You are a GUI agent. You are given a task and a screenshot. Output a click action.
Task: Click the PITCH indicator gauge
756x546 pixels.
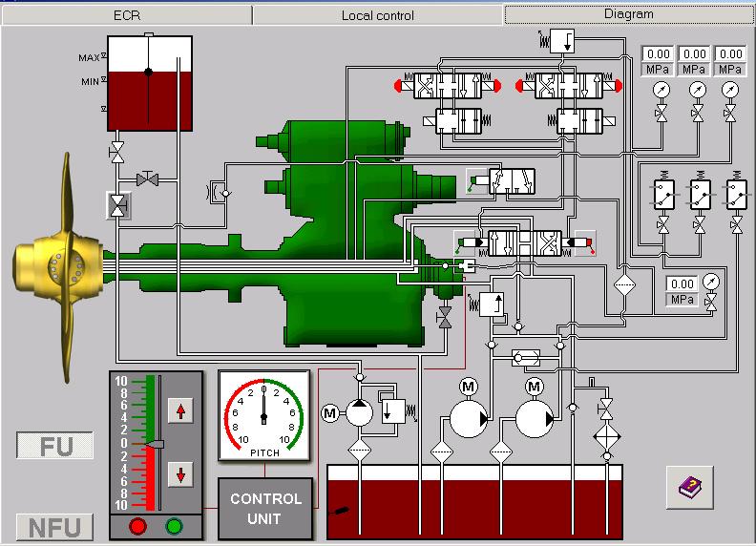[263, 415]
